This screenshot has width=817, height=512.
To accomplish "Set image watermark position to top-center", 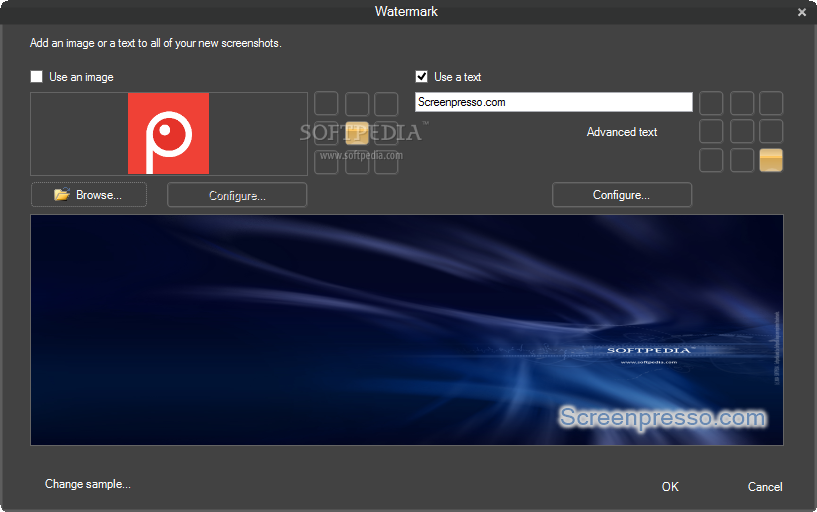I will point(357,104).
